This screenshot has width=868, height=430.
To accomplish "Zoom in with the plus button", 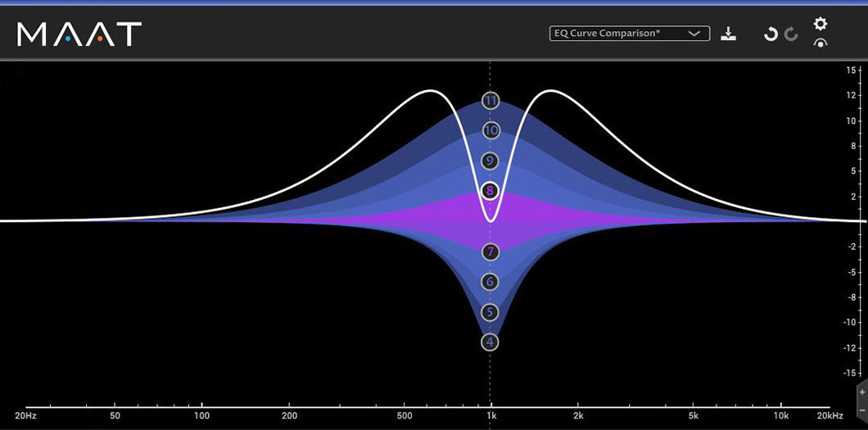I will tap(862, 392).
